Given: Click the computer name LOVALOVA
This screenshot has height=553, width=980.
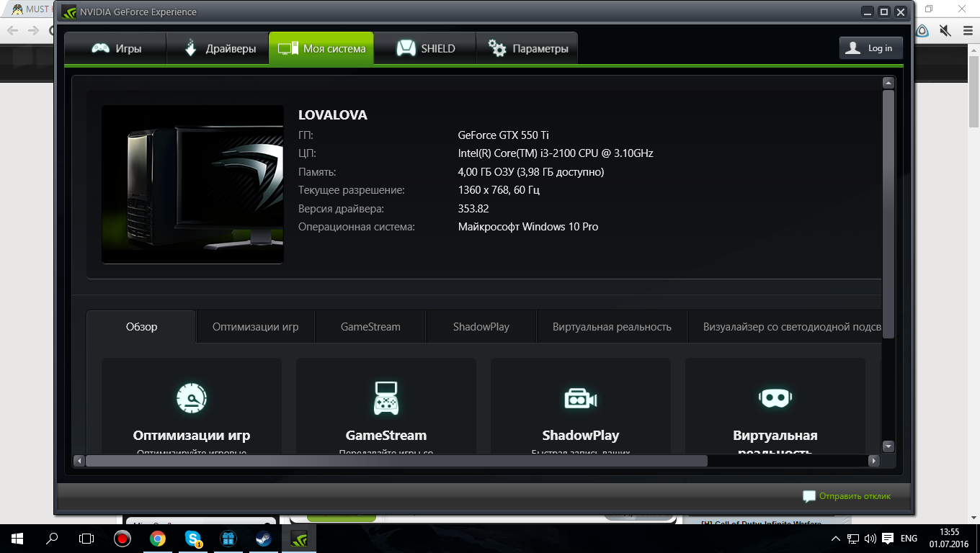Looking at the screenshot, I should [333, 115].
